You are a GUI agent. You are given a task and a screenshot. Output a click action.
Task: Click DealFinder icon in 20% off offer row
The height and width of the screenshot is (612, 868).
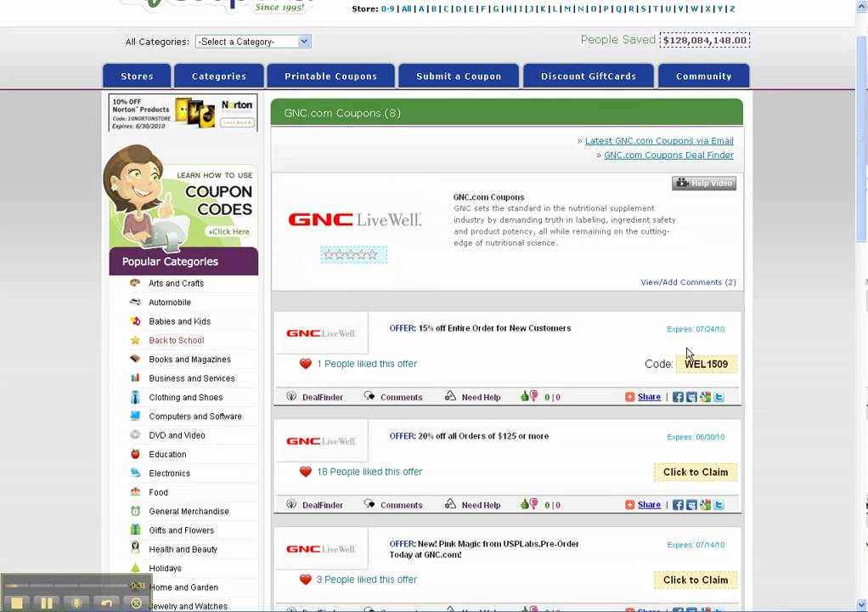(x=291, y=505)
